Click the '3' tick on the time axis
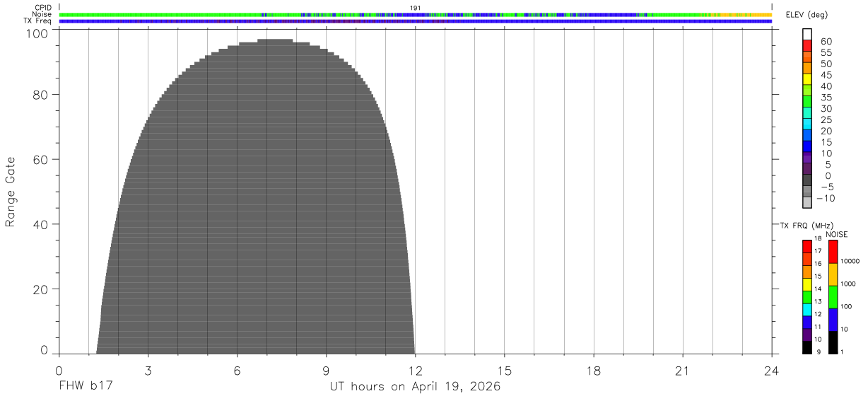The image size is (868, 401). coord(148,371)
